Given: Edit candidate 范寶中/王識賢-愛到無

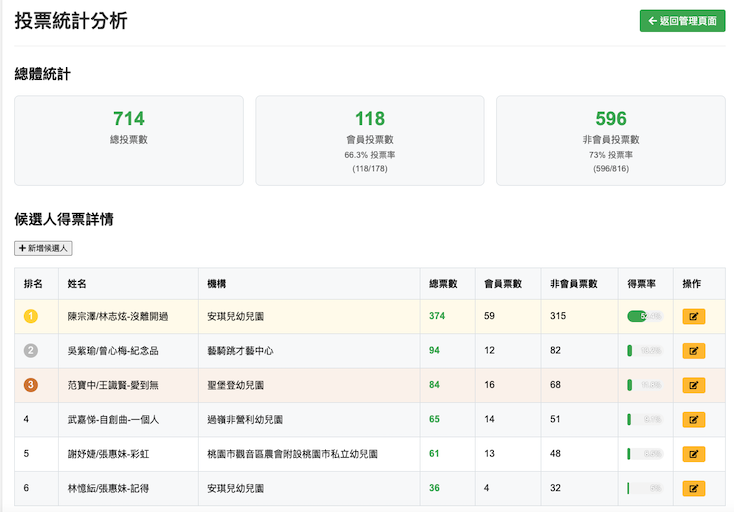Looking at the screenshot, I should point(693,385).
